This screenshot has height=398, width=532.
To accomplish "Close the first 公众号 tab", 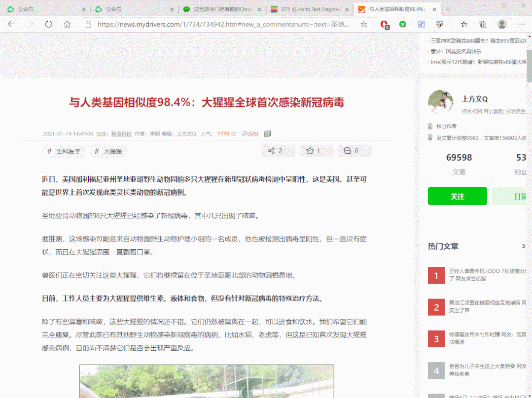I will click(x=84, y=9).
